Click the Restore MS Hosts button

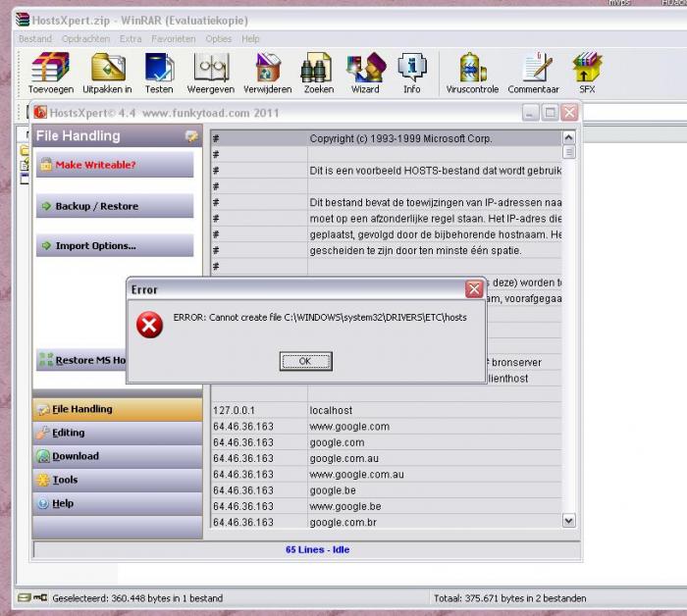[81, 360]
